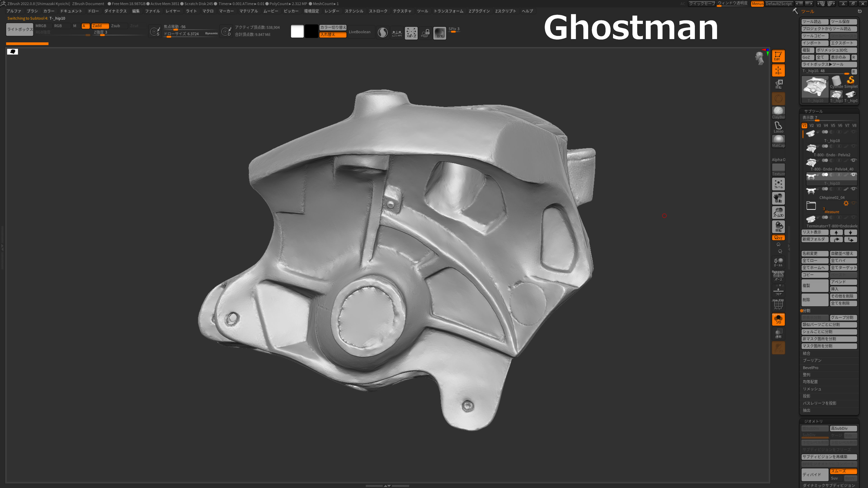Toggle Solo mode button
Viewport: 868px width, 488px height.
778,319
